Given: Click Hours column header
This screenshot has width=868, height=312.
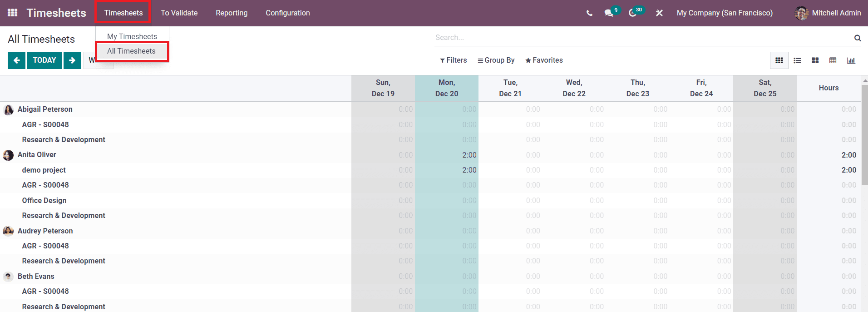Looking at the screenshot, I should click(x=829, y=88).
